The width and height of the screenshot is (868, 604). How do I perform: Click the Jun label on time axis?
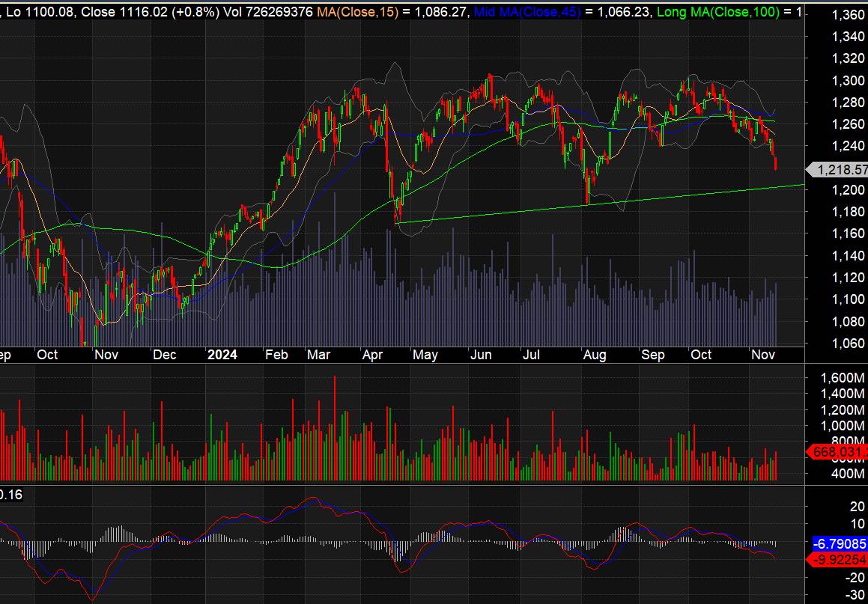(x=481, y=355)
